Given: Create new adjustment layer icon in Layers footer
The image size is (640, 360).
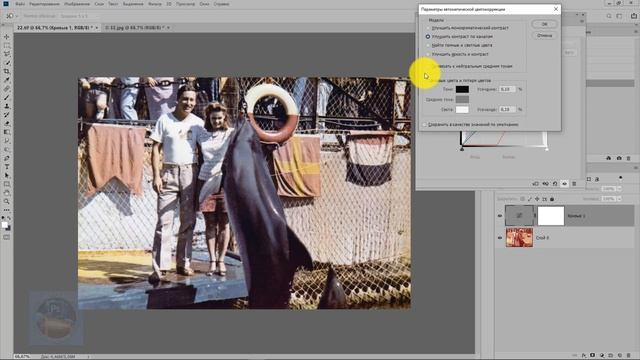Looking at the screenshot, I should [x=602, y=356].
